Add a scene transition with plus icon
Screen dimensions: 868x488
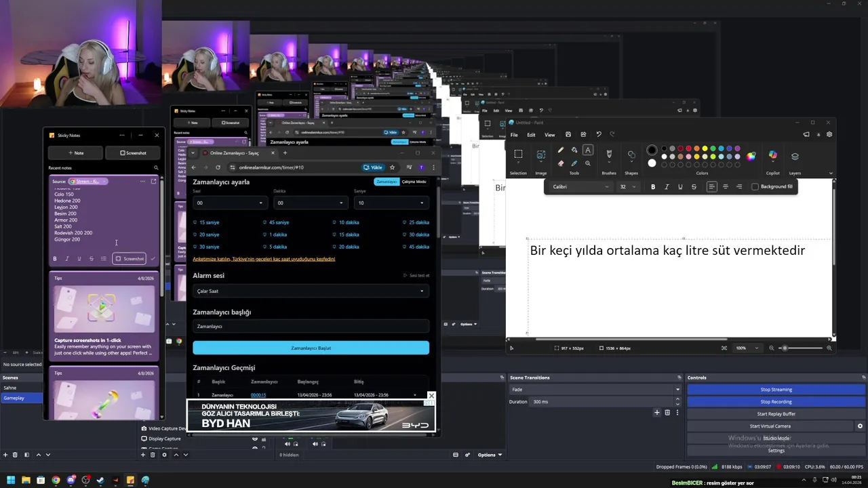coord(656,412)
